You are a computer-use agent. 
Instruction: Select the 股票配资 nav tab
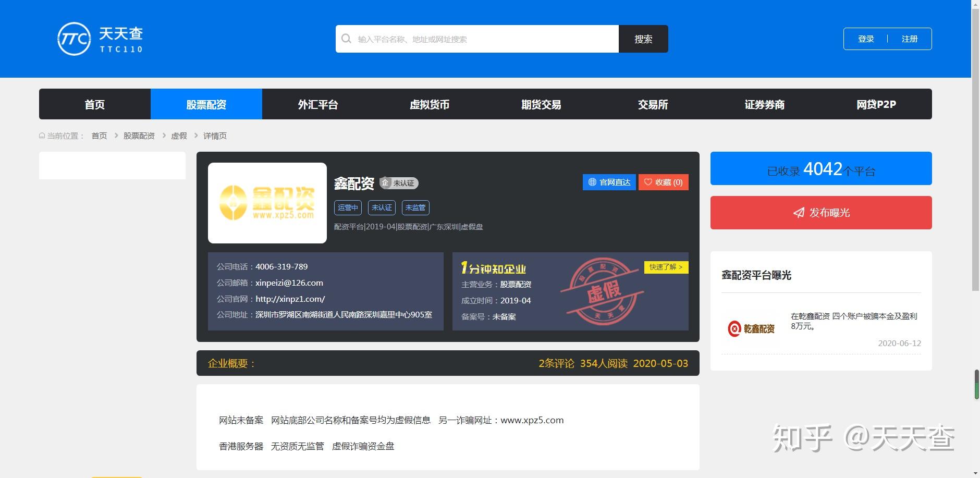pyautogui.click(x=206, y=104)
